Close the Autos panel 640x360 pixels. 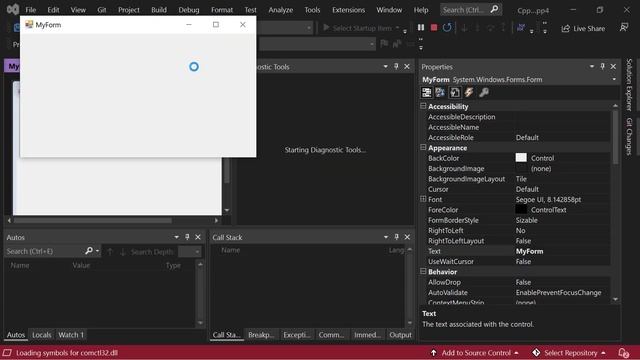[198, 237]
